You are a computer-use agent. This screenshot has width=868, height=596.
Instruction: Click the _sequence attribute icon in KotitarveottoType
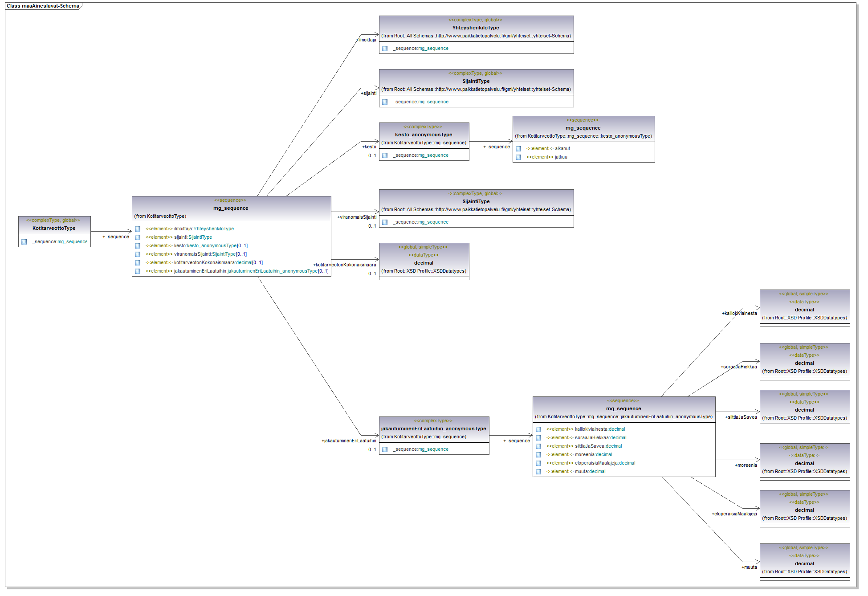(24, 242)
